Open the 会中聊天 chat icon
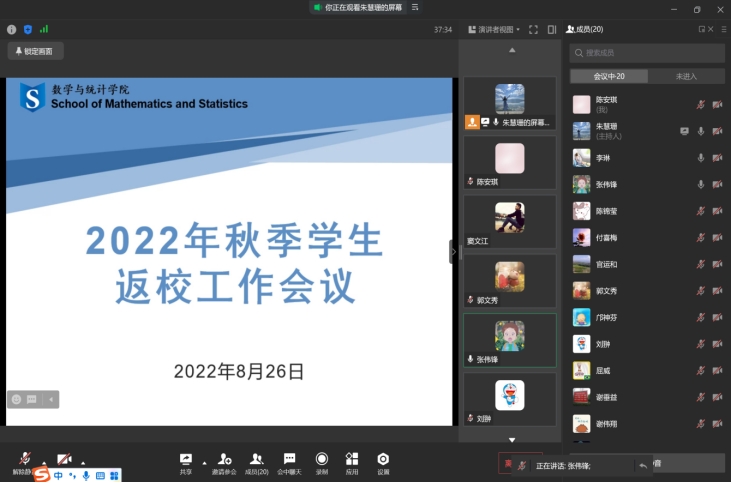Screen dimensions: 731x483 [289, 461]
